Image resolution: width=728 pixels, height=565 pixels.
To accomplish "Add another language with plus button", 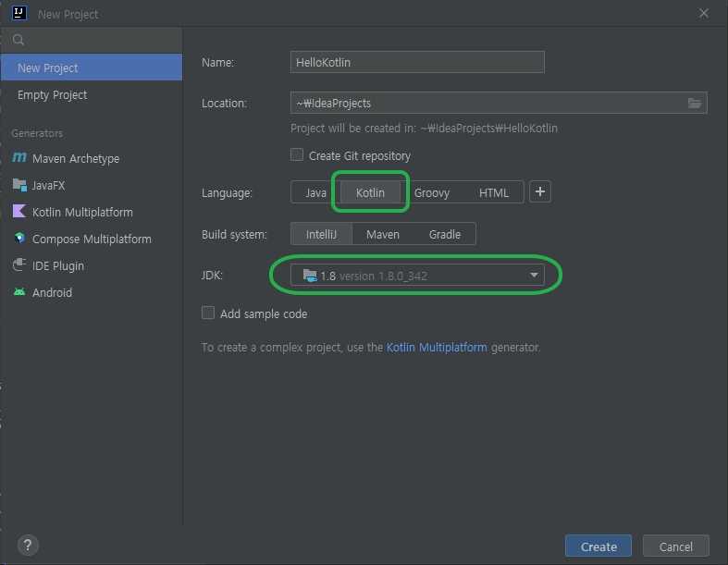I will [540, 191].
